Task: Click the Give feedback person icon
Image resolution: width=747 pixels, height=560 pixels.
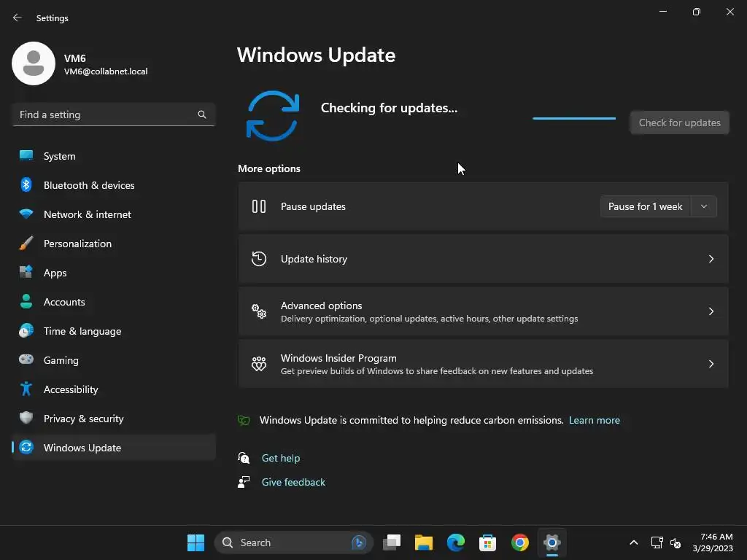Action: [x=244, y=482]
